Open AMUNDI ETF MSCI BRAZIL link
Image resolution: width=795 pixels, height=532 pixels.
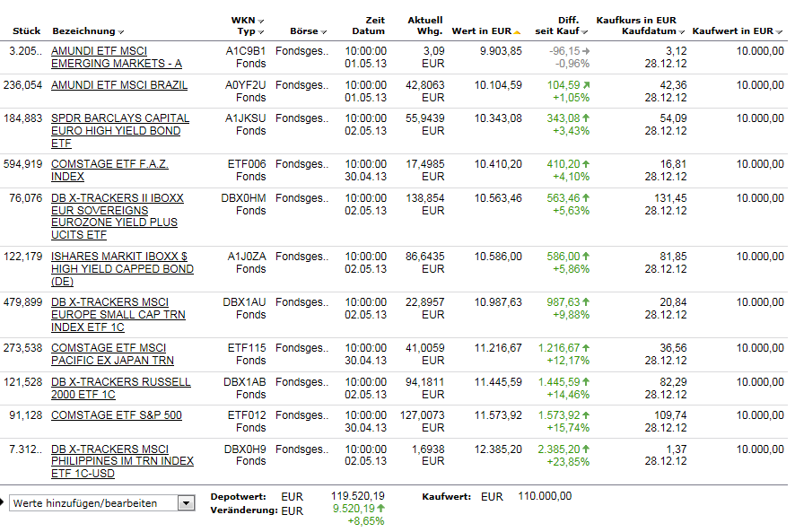119,85
